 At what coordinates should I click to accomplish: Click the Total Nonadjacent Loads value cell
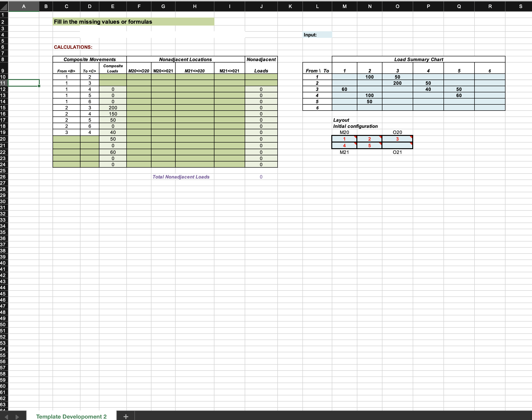coord(261,177)
